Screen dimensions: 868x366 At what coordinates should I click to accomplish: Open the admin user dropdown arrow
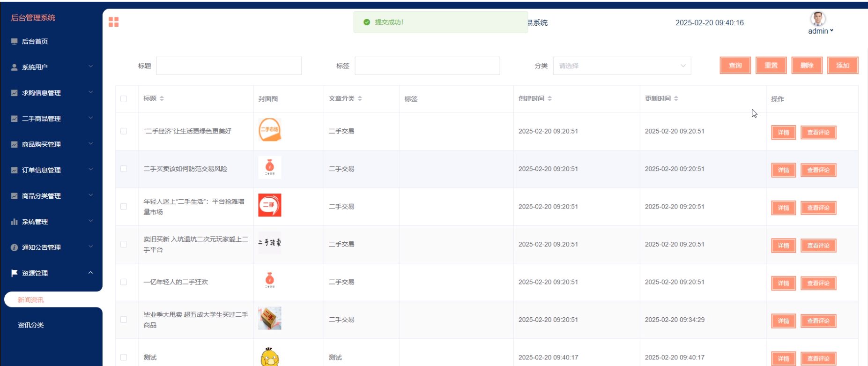point(832,31)
